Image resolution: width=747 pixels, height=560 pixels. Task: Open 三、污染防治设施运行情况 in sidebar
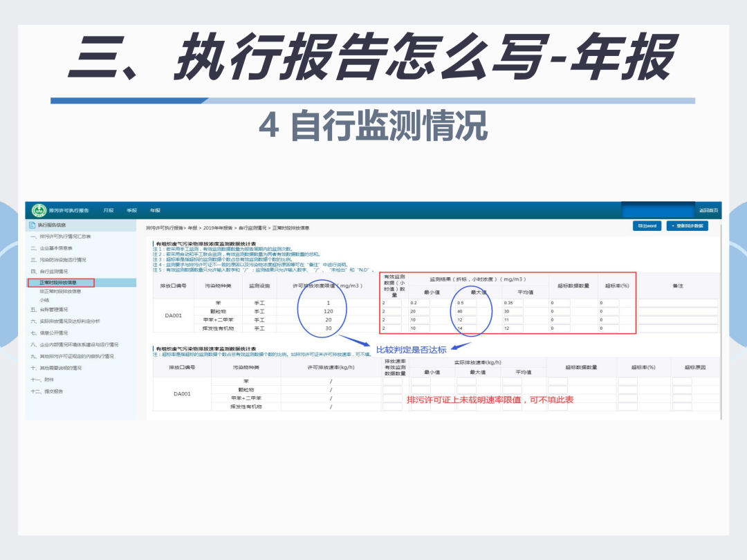[x=59, y=260]
